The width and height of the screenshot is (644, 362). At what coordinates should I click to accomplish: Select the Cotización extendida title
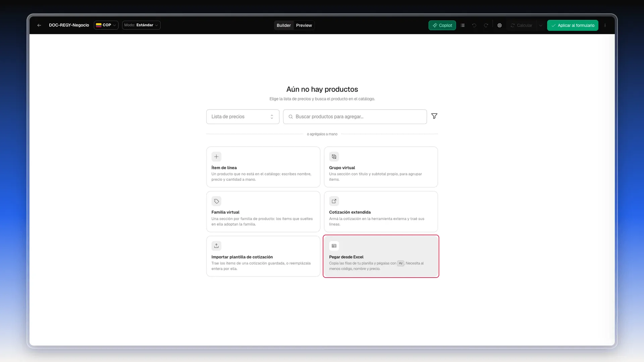click(350, 212)
